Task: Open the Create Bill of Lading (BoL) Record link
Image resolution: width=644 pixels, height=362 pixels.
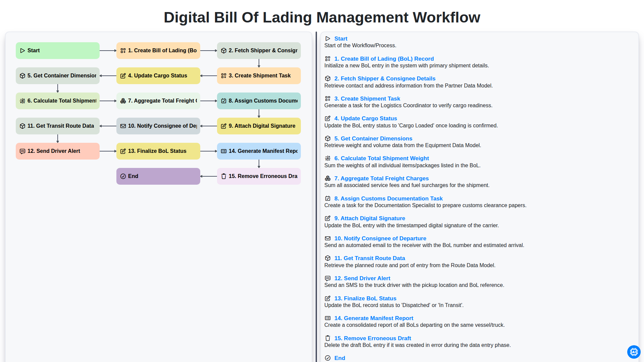Action: [384, 59]
